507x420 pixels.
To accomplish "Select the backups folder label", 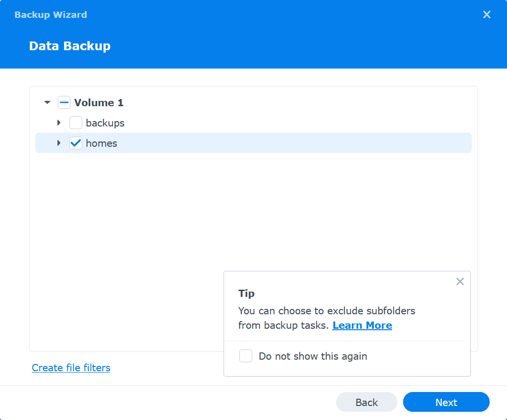I will 105,123.
